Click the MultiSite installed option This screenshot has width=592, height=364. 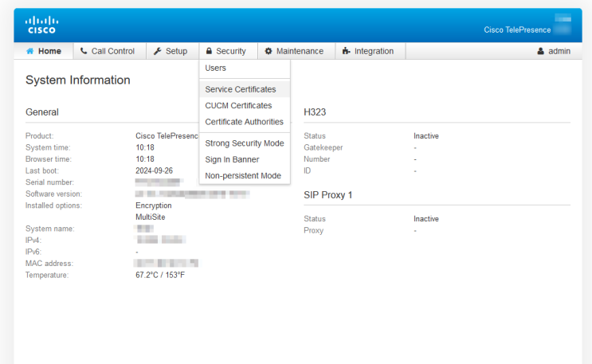[151, 217]
